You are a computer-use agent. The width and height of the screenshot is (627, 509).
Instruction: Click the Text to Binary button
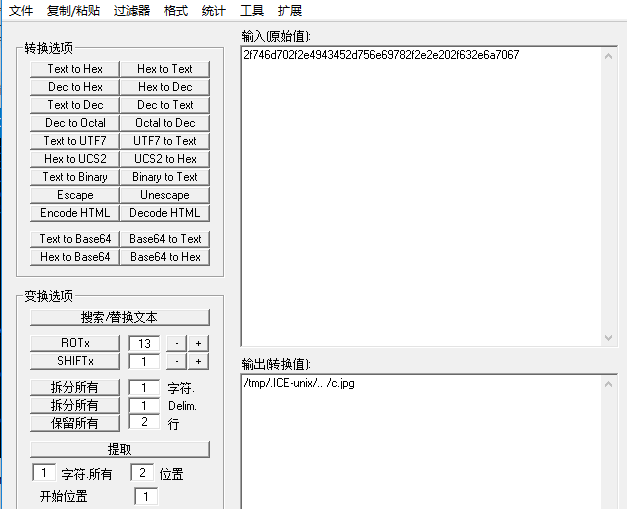[x=75, y=177]
